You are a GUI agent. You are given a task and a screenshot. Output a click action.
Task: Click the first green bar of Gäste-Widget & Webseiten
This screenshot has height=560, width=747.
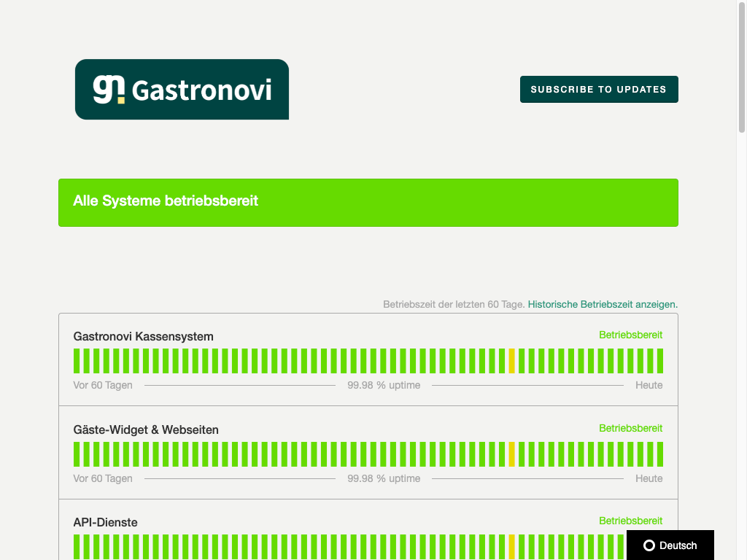coord(77,454)
